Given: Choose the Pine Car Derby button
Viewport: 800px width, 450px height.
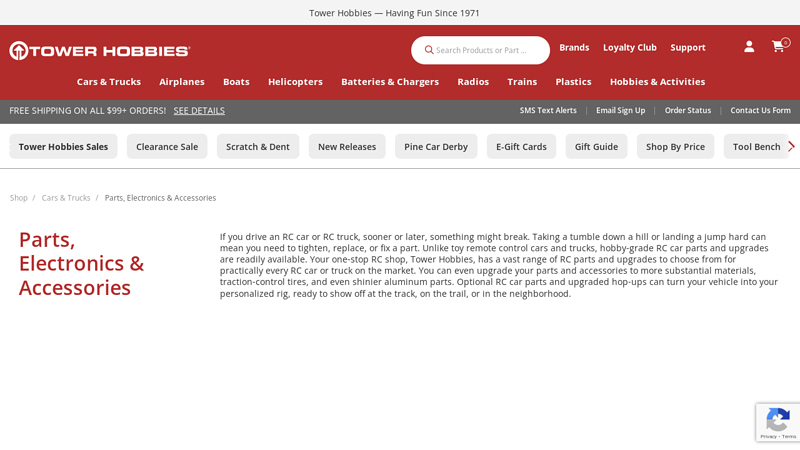Looking at the screenshot, I should 436,147.
